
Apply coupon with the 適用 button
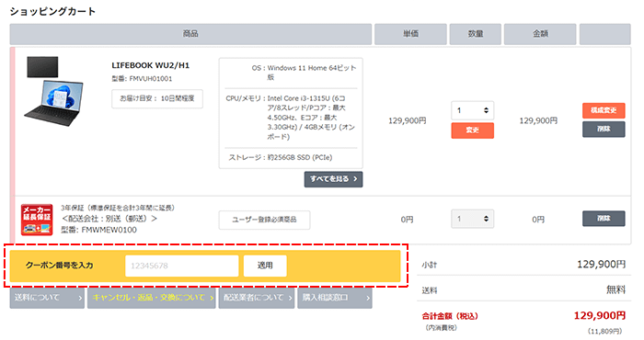[265, 266]
